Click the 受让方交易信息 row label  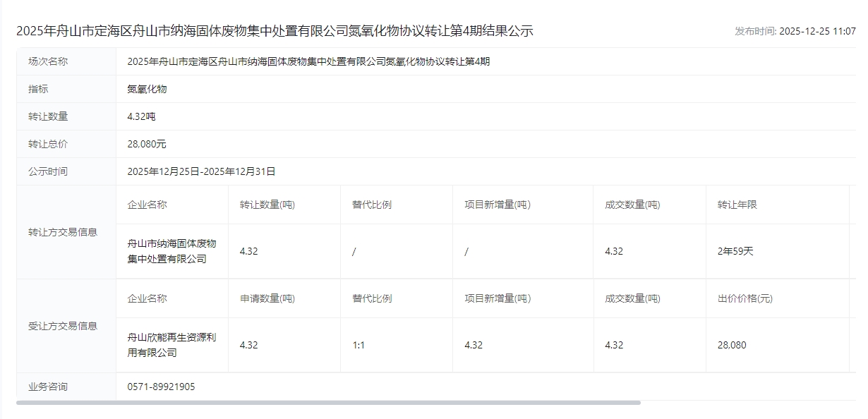63,326
